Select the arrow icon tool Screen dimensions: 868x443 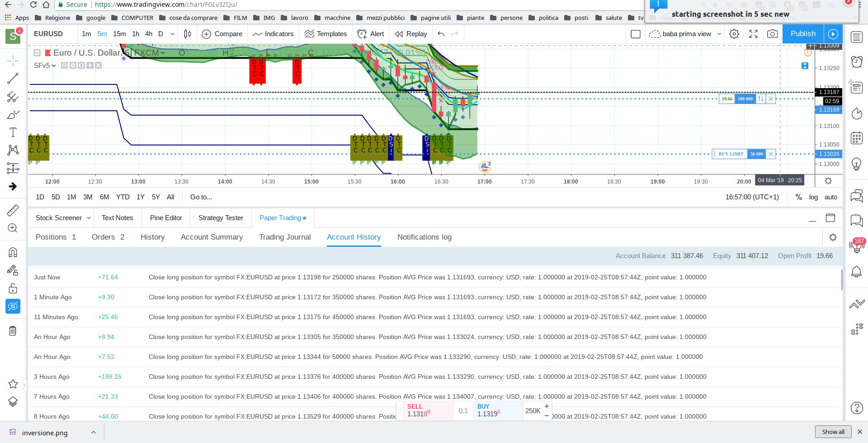(13, 186)
